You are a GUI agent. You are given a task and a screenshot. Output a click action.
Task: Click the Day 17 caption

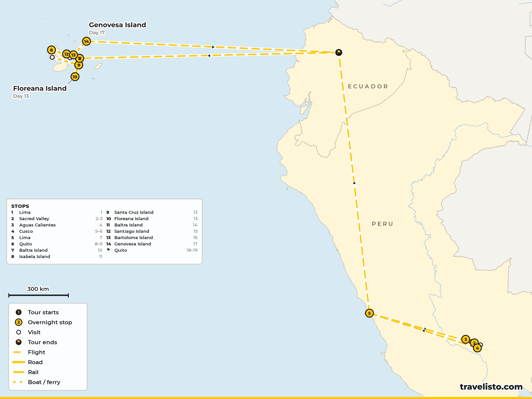coord(97,33)
